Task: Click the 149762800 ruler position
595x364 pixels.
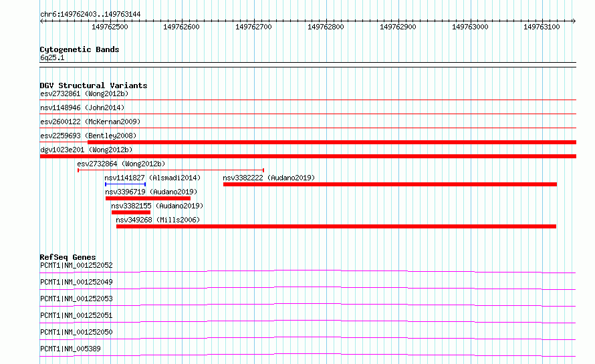Action: (x=326, y=27)
